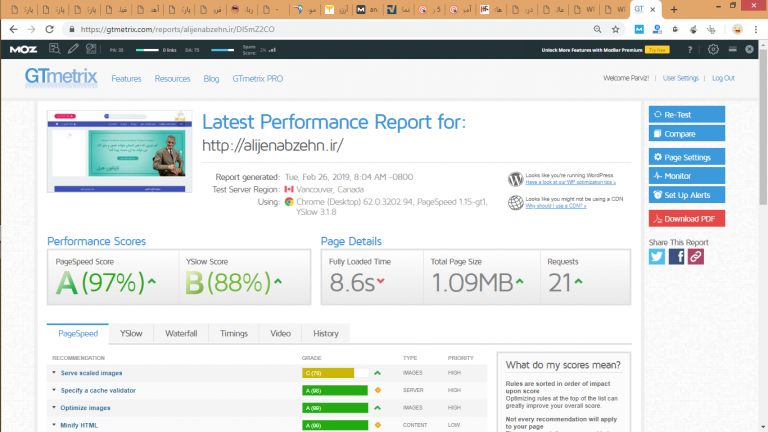768x432 pixels.
Task: Open MozBar help question mark
Action: coord(690,49)
